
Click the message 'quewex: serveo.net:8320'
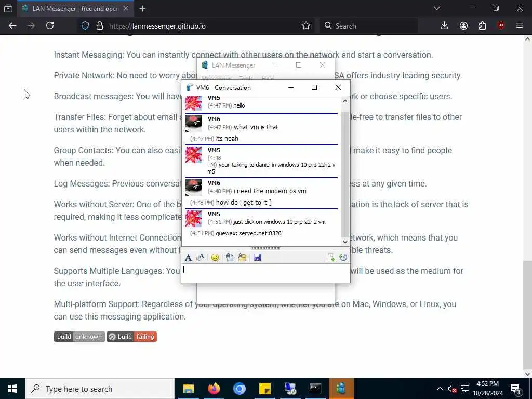pyautogui.click(x=248, y=233)
